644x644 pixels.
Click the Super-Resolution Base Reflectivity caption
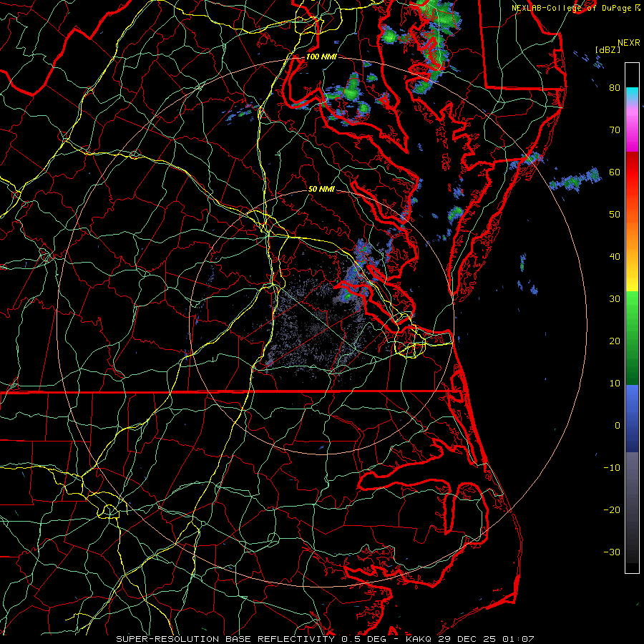225,639
